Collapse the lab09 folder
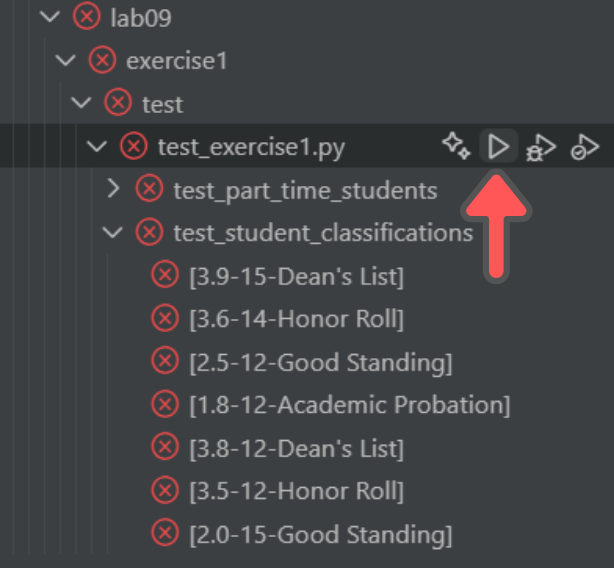 pos(50,17)
